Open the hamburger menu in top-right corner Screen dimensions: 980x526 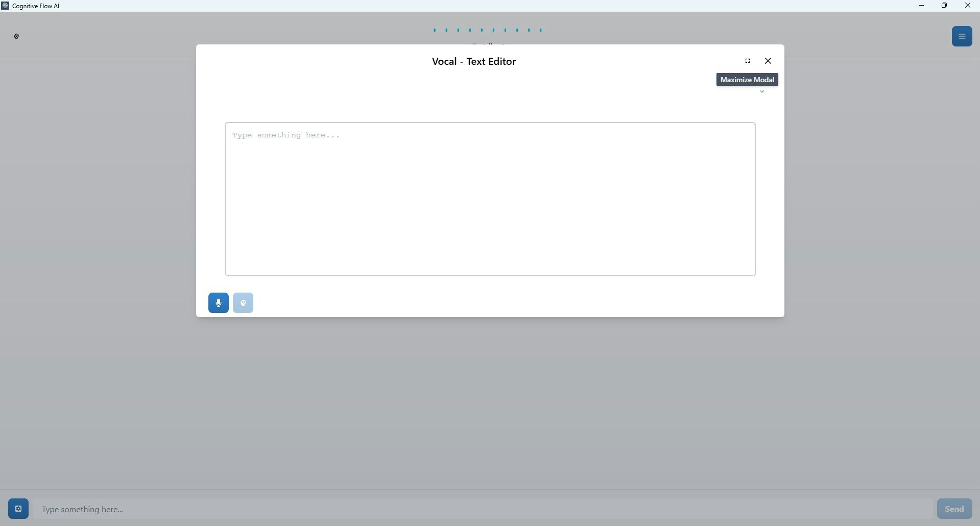pos(962,36)
